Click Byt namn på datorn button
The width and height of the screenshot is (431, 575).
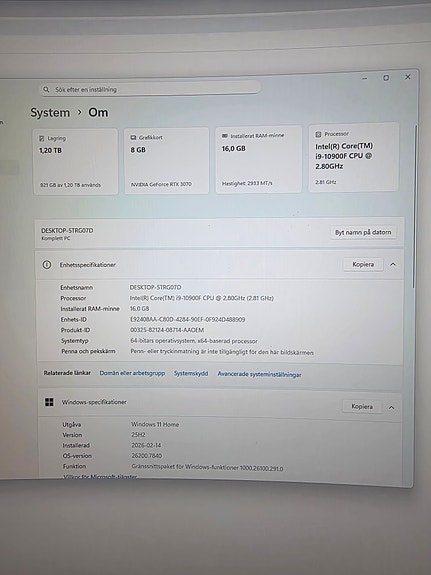tap(363, 232)
